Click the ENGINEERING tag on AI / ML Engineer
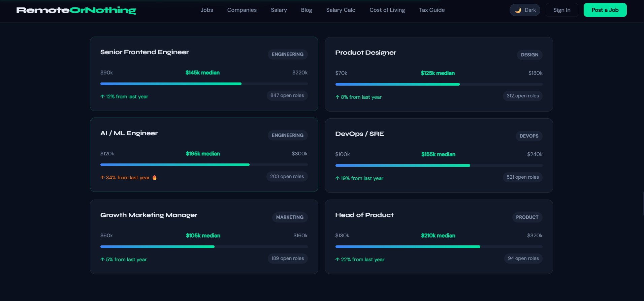The image size is (644, 301). click(x=288, y=136)
